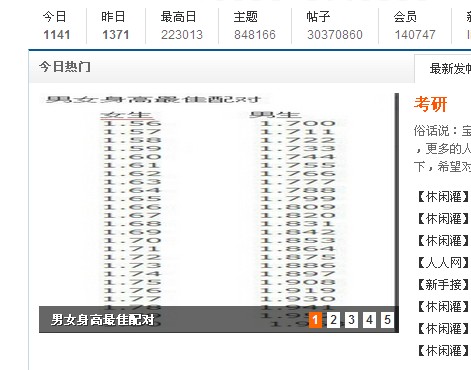This screenshot has width=471, height=370.
Task: Jump to slide 3 of the slideshow
Action: pos(351,320)
